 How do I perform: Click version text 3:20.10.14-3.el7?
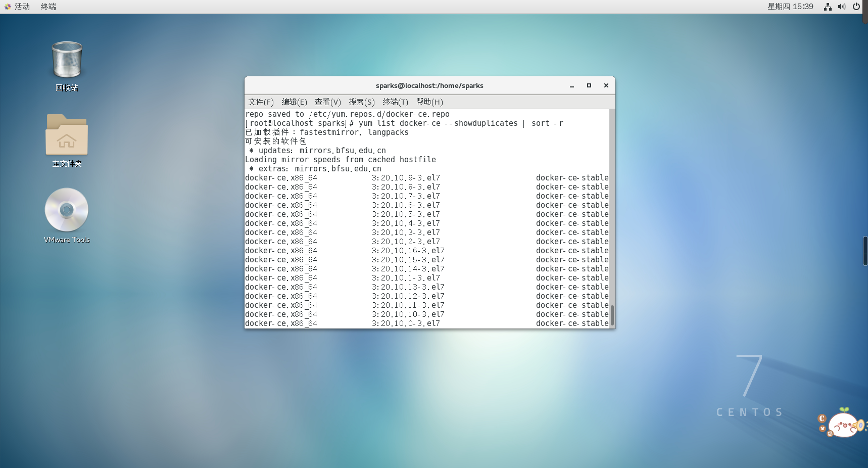pyautogui.click(x=408, y=269)
